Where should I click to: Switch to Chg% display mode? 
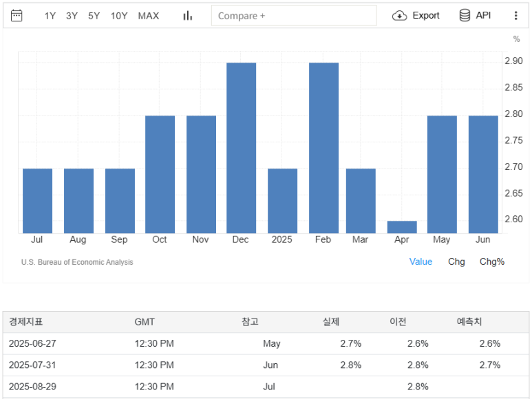[x=491, y=261]
